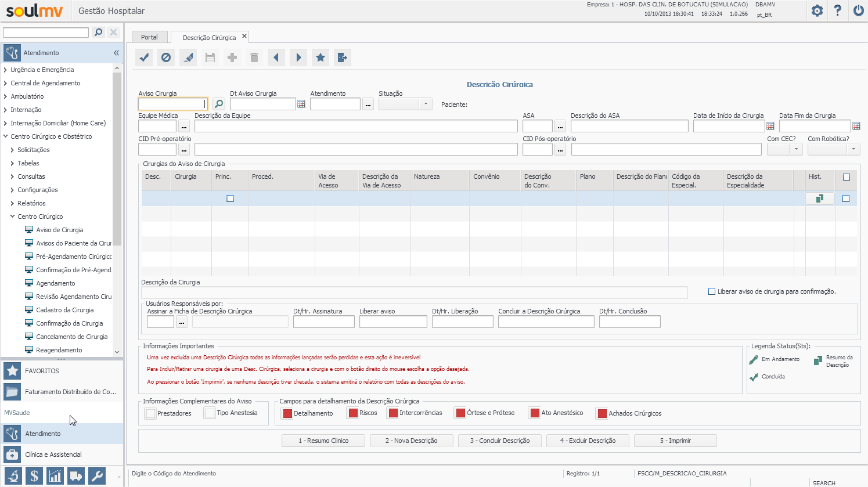The width and height of the screenshot is (868, 487).
Task: Click the star favorite toolbar icon
Action: 320,57
